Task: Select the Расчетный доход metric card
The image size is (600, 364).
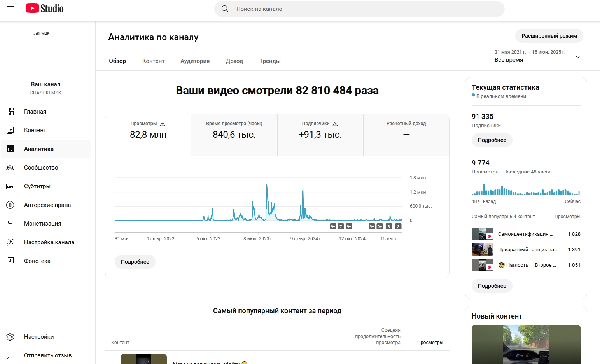Action: tap(406, 135)
